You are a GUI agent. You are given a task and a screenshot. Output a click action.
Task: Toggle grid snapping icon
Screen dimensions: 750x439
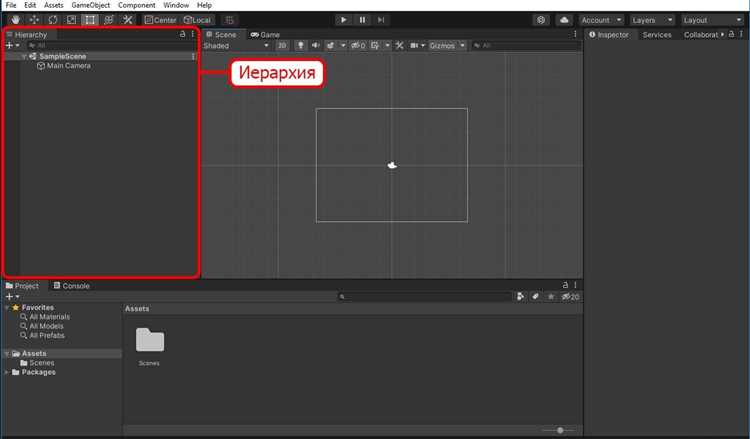tap(230, 20)
